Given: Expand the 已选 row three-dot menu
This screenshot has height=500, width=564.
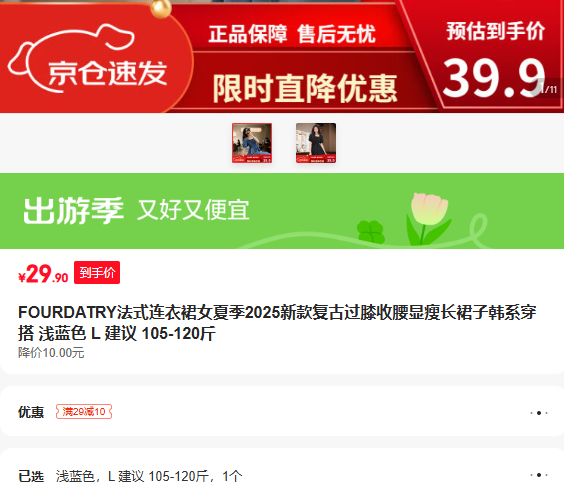Looking at the screenshot, I should tap(539, 475).
